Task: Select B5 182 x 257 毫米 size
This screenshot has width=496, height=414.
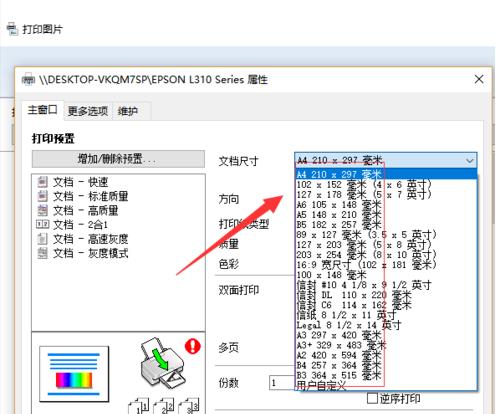Action: click(x=386, y=224)
